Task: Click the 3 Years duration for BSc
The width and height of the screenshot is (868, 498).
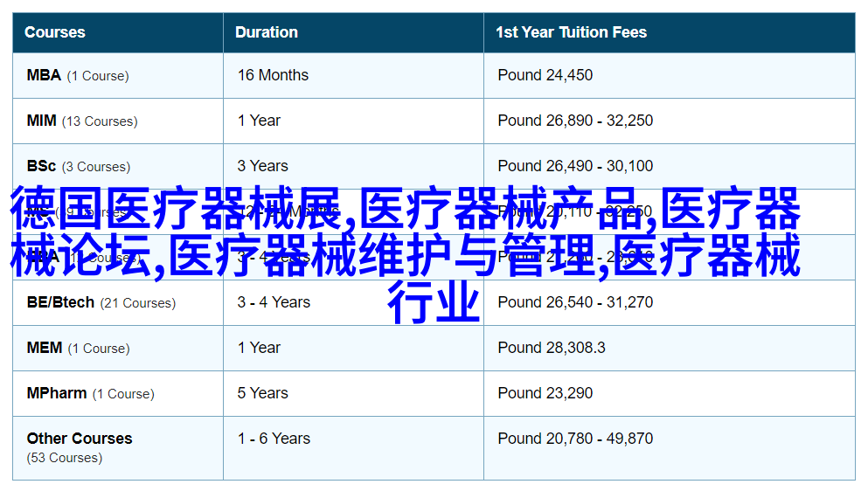Action: pyautogui.click(x=262, y=166)
